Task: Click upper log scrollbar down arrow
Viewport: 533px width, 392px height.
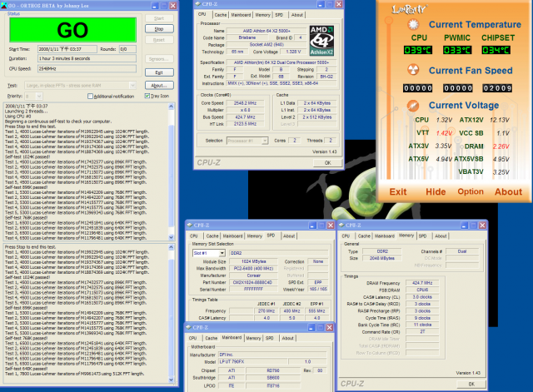Action: point(171,237)
